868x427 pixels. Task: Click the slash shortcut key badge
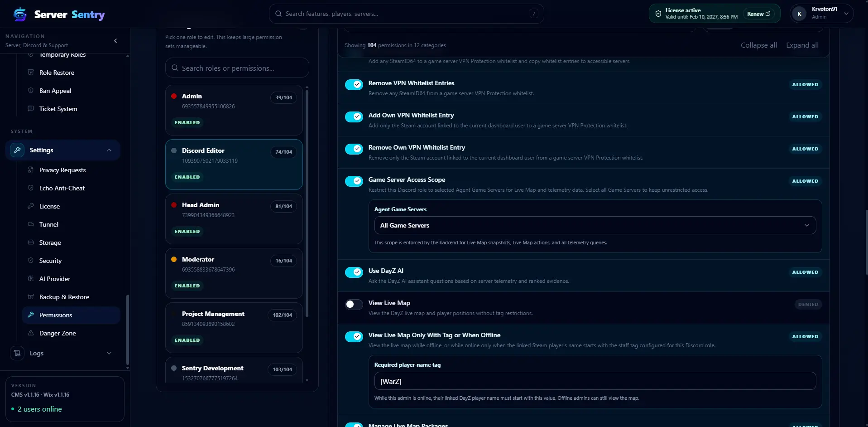(534, 14)
